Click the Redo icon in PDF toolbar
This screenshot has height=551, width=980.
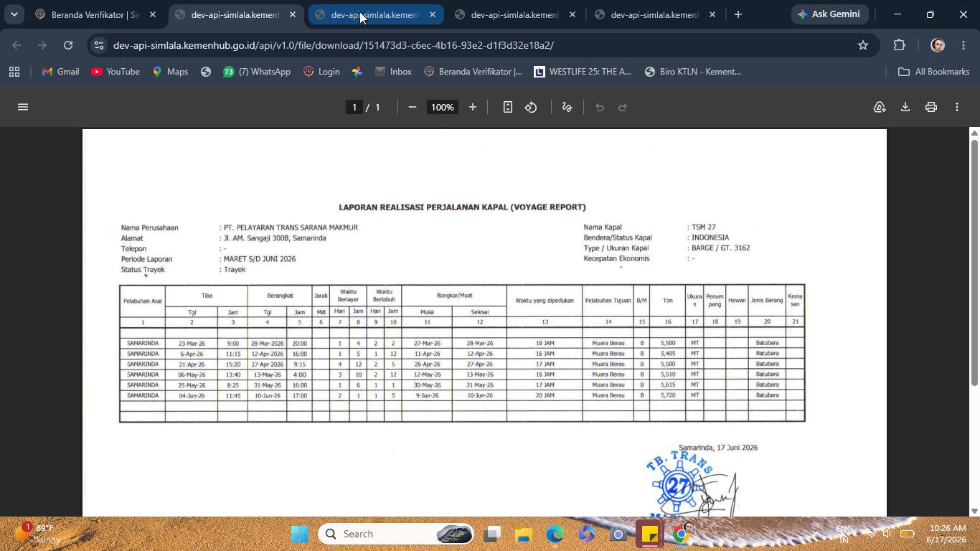[x=623, y=107]
